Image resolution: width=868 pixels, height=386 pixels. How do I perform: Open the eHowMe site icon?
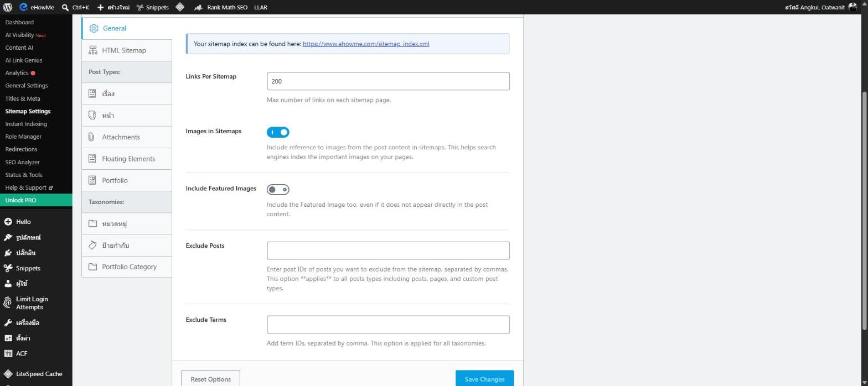point(23,7)
